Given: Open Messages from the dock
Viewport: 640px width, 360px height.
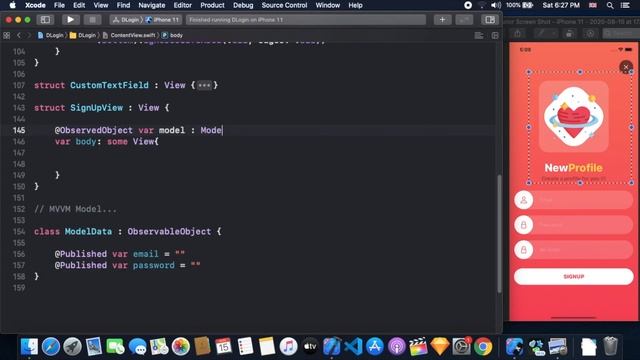Looking at the screenshot, I should coord(138,347).
